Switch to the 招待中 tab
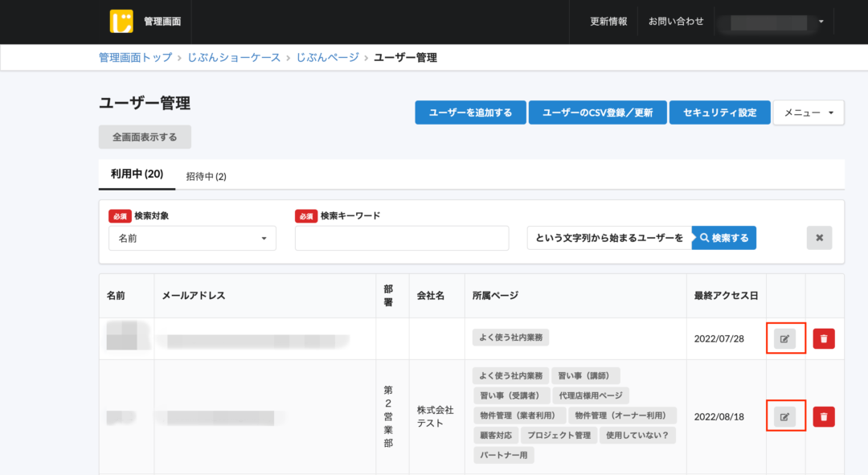Viewport: 868px width, 475px height. point(204,174)
